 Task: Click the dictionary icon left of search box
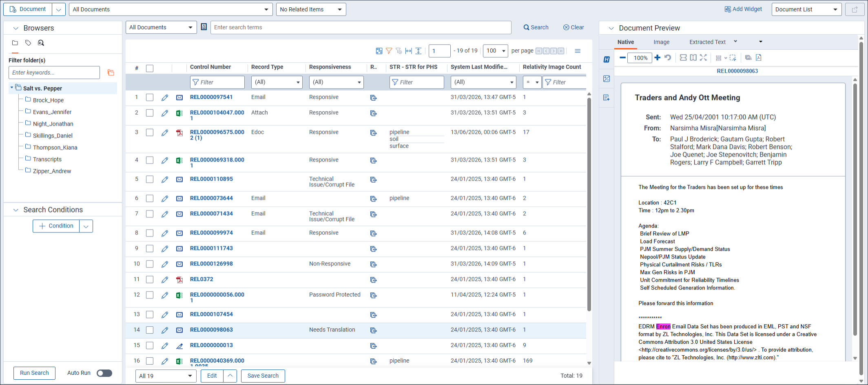pos(204,27)
